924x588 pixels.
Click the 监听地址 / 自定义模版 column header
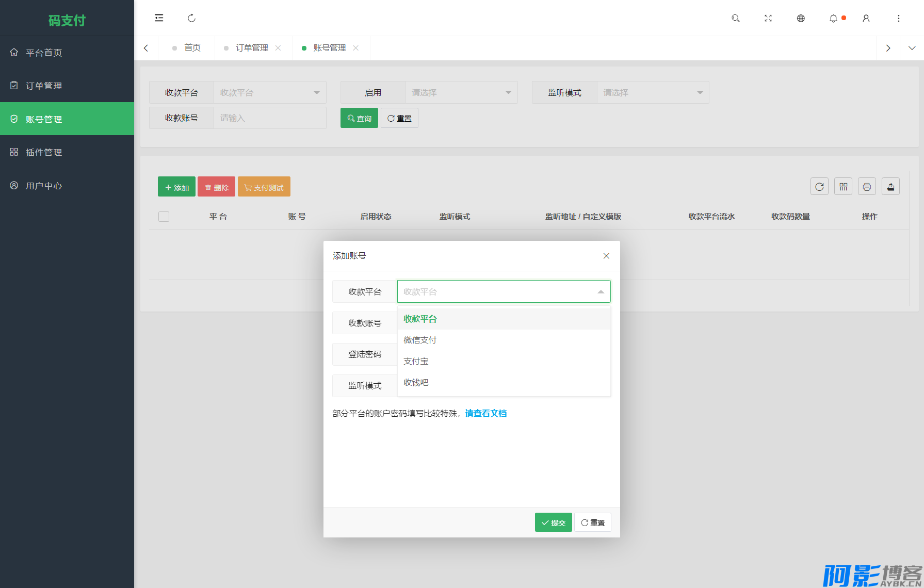click(583, 217)
